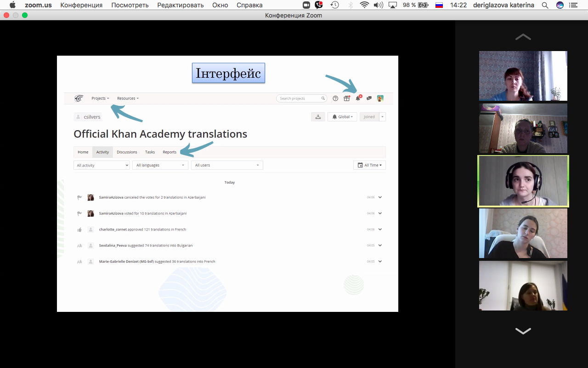The height and width of the screenshot is (368, 588).
Task: Click the search magnifier in Search projects
Action: pyautogui.click(x=323, y=98)
